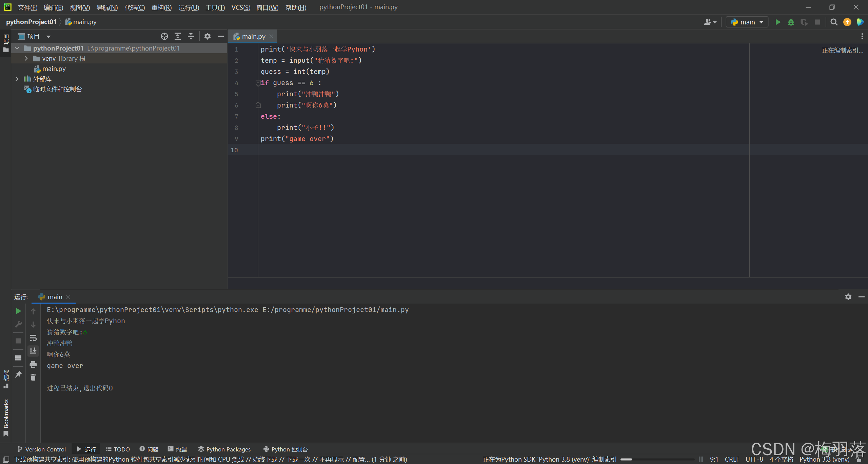Click the green Run button in top toolbar

(x=778, y=22)
